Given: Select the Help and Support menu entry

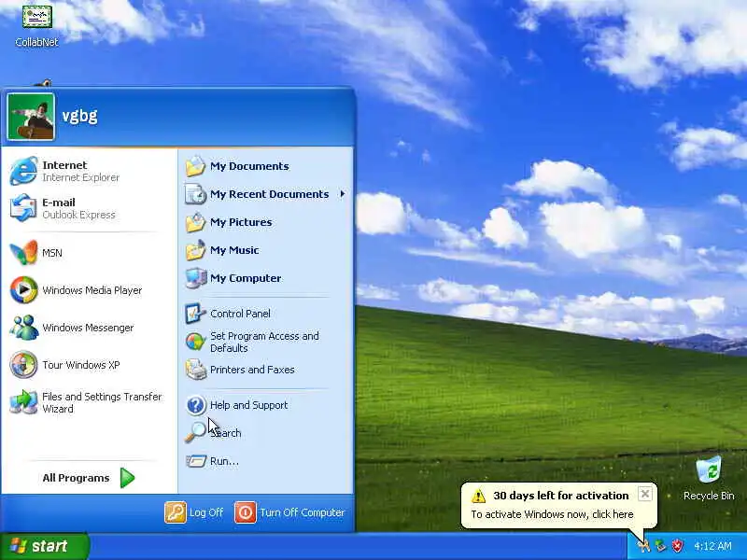Looking at the screenshot, I should coord(265,405).
